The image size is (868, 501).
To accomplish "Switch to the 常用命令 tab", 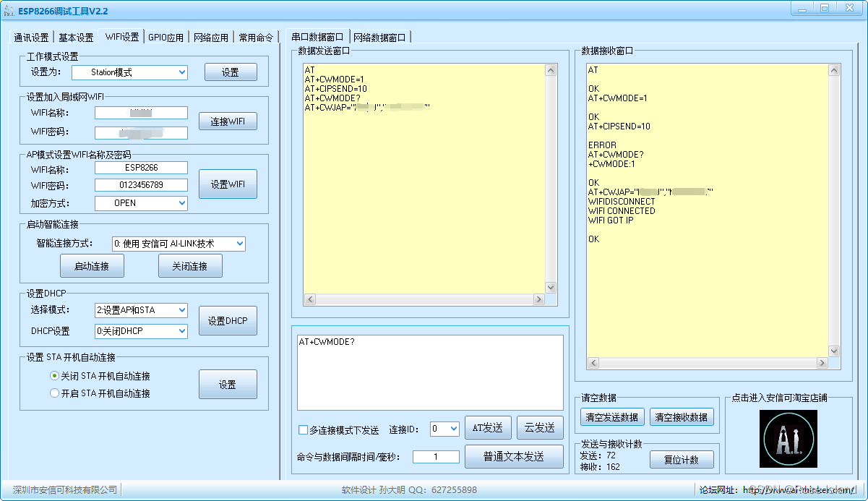I will pyautogui.click(x=256, y=38).
